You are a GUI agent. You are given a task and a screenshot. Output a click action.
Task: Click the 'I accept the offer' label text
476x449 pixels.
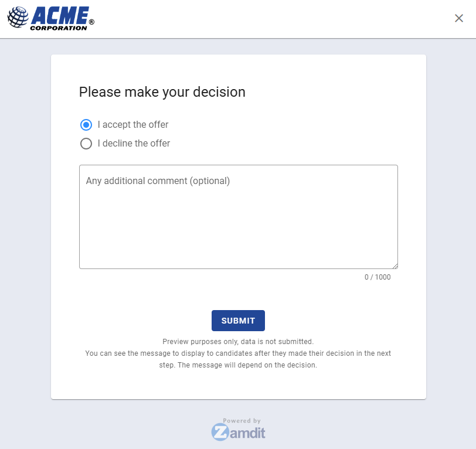(133, 125)
